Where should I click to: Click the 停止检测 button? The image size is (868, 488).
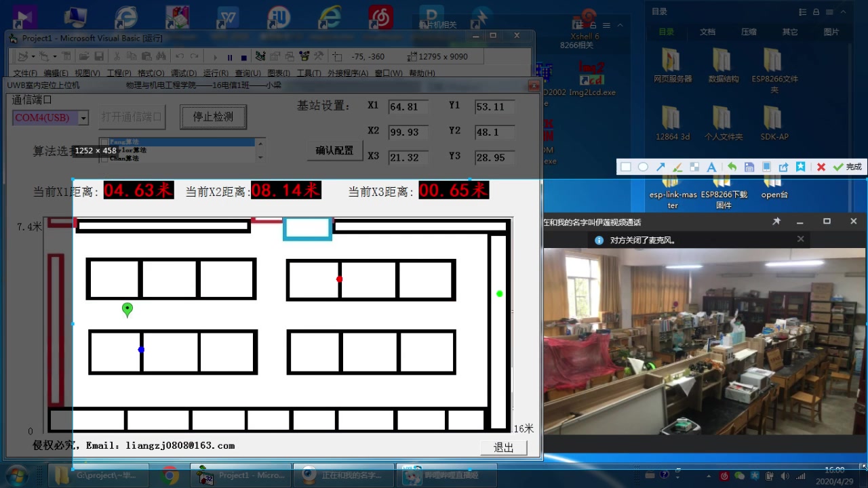click(212, 117)
